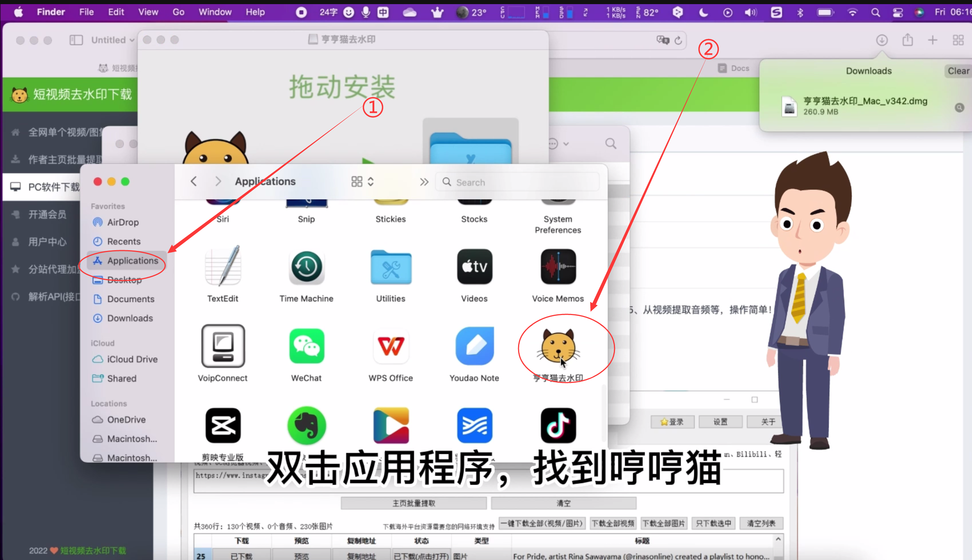Open Control Center toggles in menu bar
The height and width of the screenshot is (560, 972).
(897, 13)
